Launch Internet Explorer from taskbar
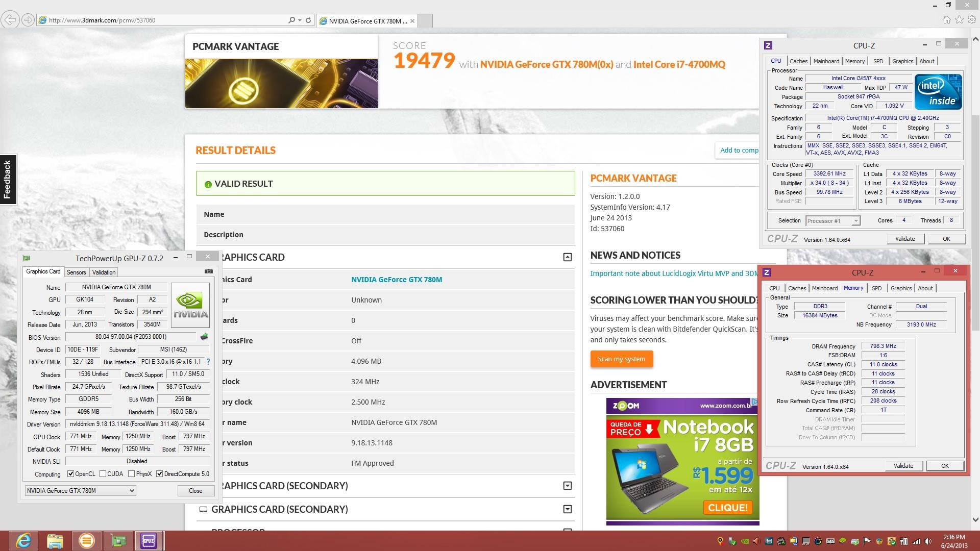This screenshot has width=980, height=551. (x=23, y=541)
